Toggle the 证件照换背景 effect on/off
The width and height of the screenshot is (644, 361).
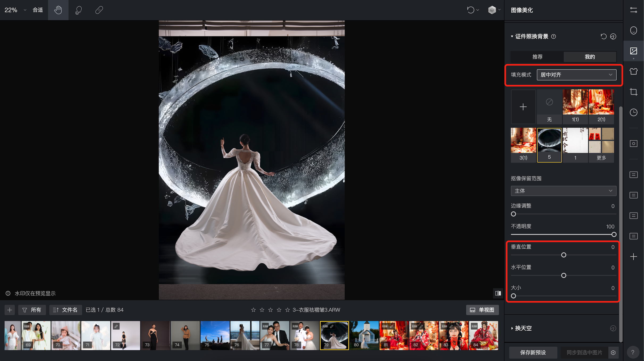coord(613,36)
